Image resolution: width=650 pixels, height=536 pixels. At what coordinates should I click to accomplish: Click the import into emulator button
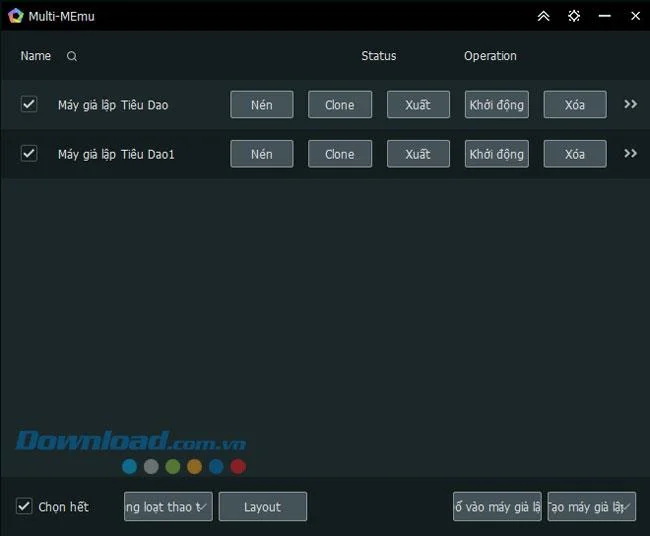click(x=497, y=507)
